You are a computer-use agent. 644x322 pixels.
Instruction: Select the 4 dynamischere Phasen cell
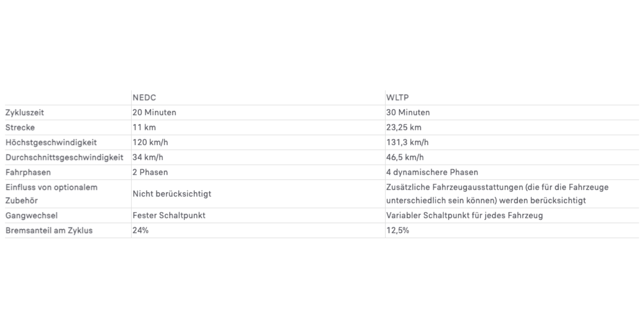coord(432,172)
